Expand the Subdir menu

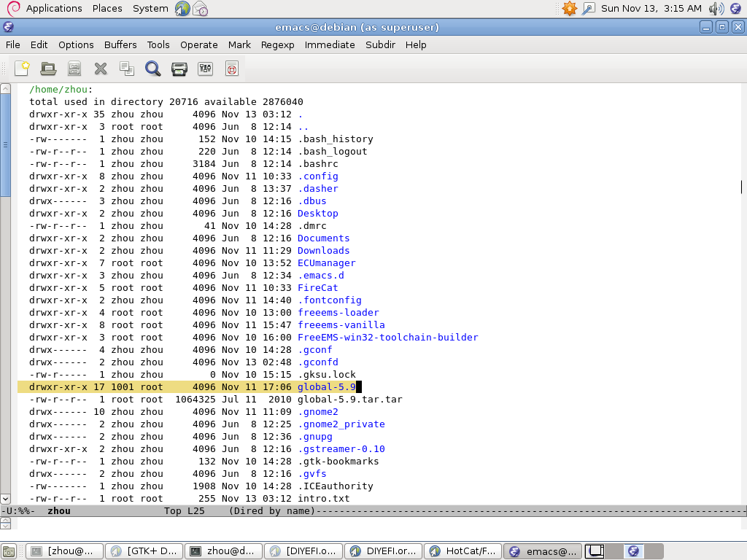(380, 44)
